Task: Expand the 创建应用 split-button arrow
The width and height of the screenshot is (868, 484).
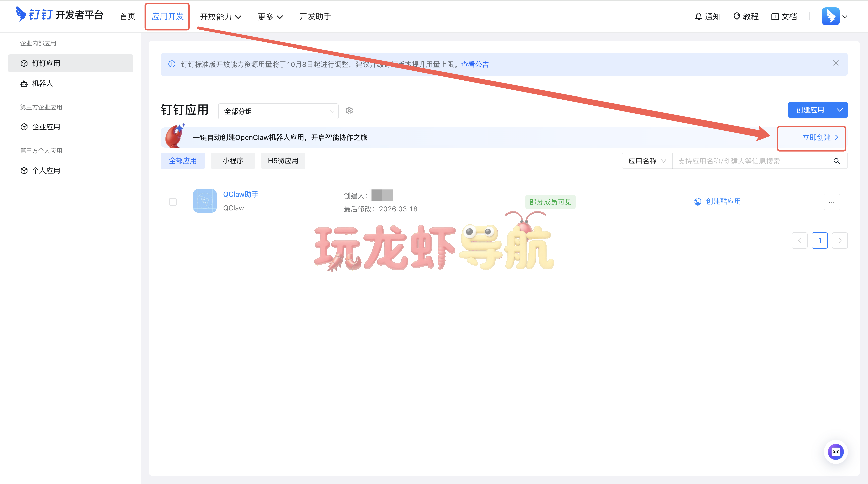Action: tap(840, 110)
